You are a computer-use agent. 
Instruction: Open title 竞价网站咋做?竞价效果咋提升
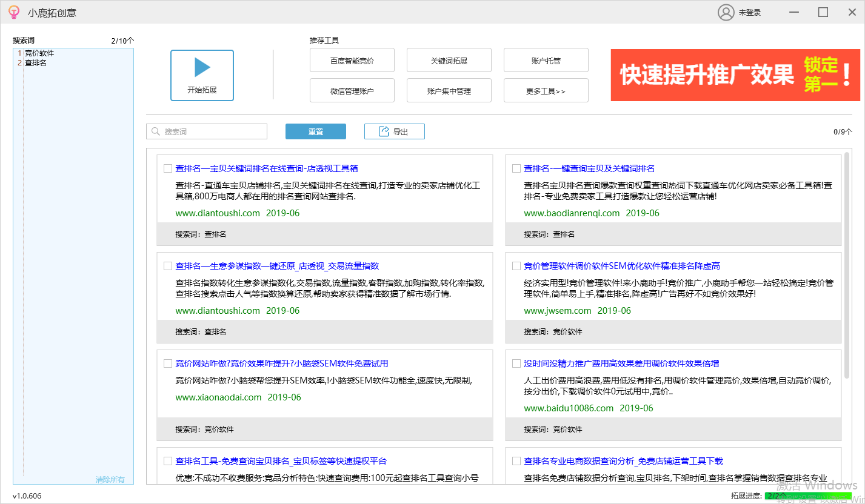click(282, 363)
